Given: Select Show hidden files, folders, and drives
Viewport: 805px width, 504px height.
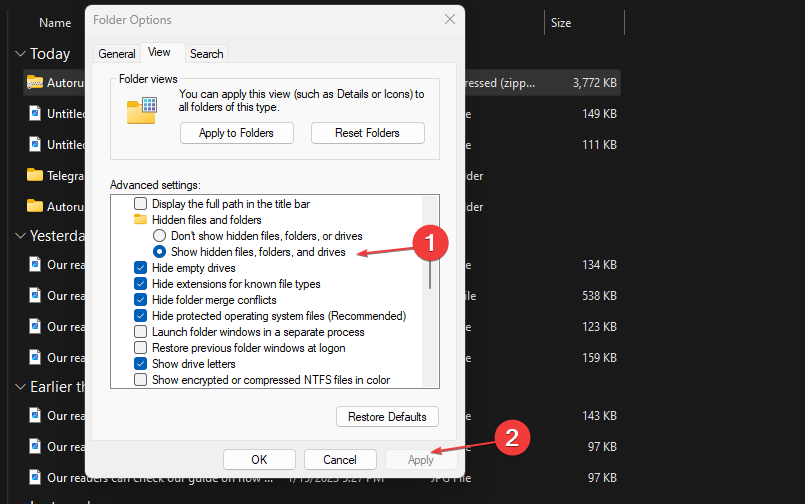Looking at the screenshot, I should click(159, 251).
